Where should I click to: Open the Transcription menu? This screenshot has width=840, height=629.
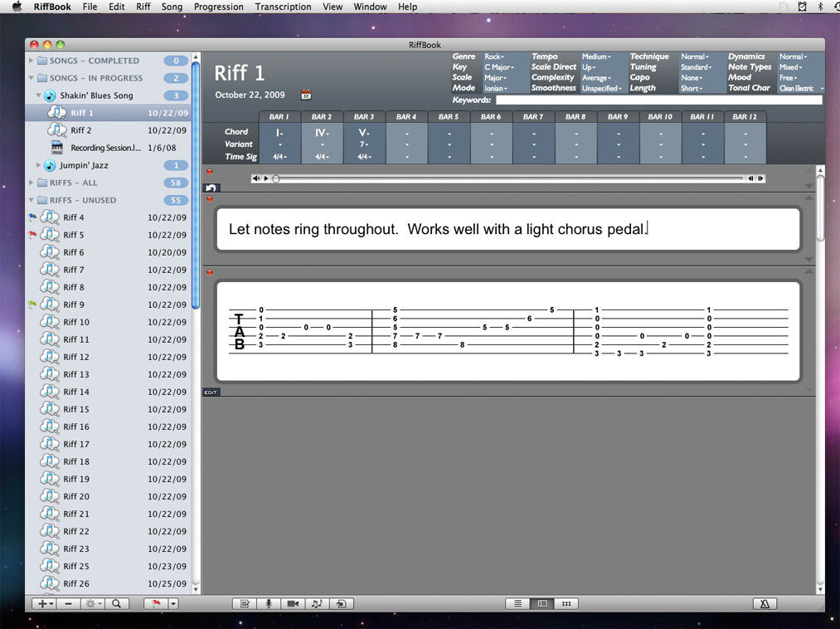pos(283,7)
